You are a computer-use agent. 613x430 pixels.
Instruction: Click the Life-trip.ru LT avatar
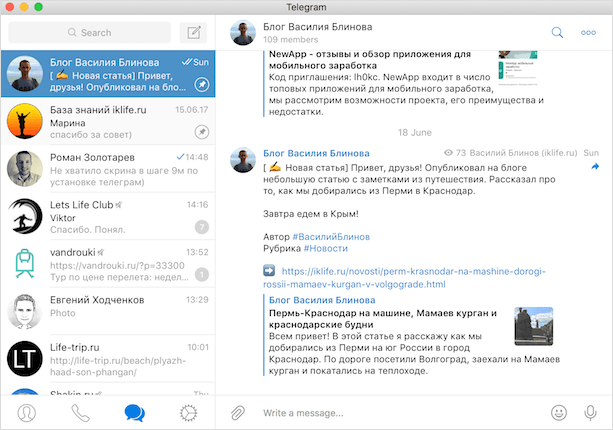pos(25,359)
